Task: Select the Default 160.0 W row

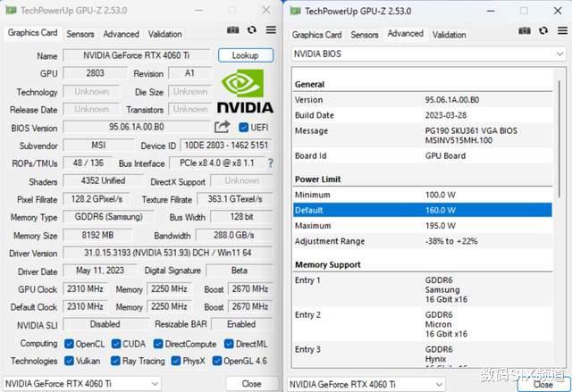Action: (423, 210)
